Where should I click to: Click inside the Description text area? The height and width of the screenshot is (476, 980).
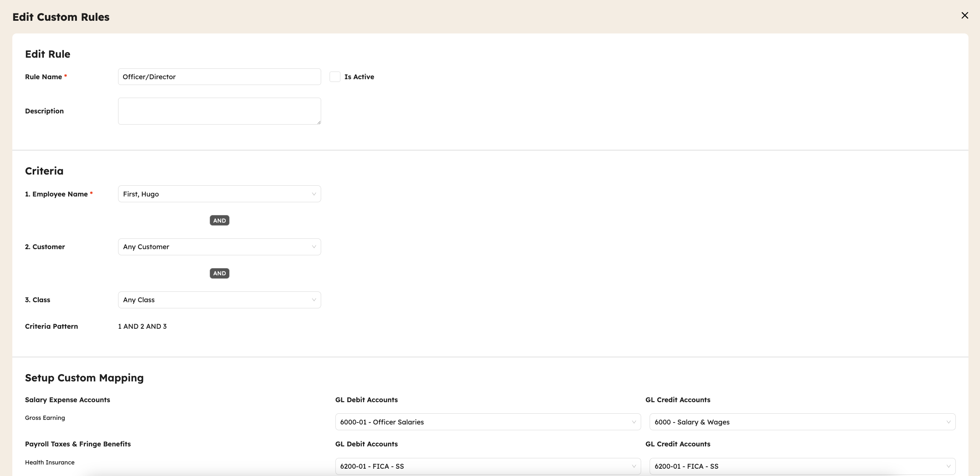tap(219, 111)
